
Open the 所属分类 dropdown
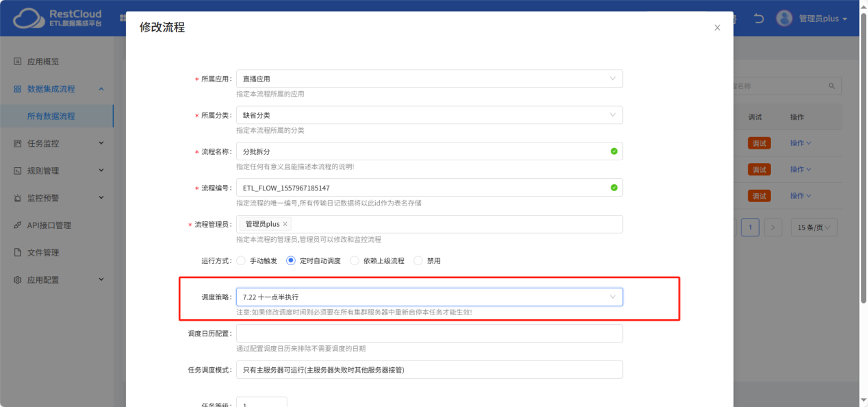pos(429,115)
